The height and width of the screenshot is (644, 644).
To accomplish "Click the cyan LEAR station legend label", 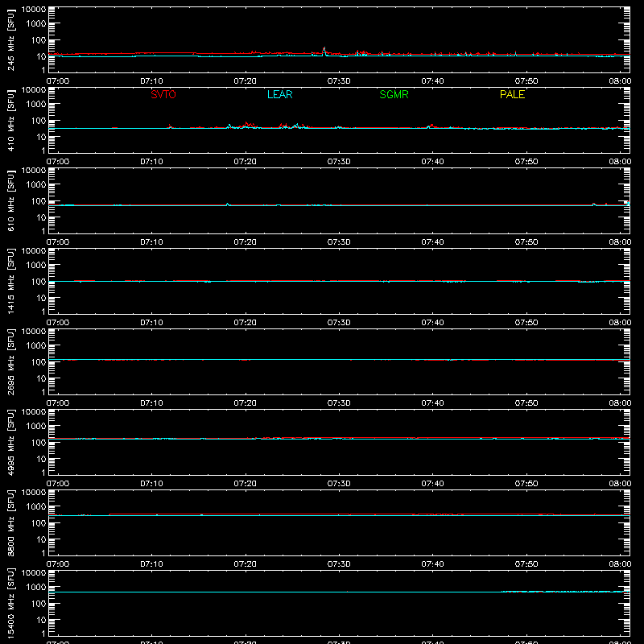I will pyautogui.click(x=279, y=94).
